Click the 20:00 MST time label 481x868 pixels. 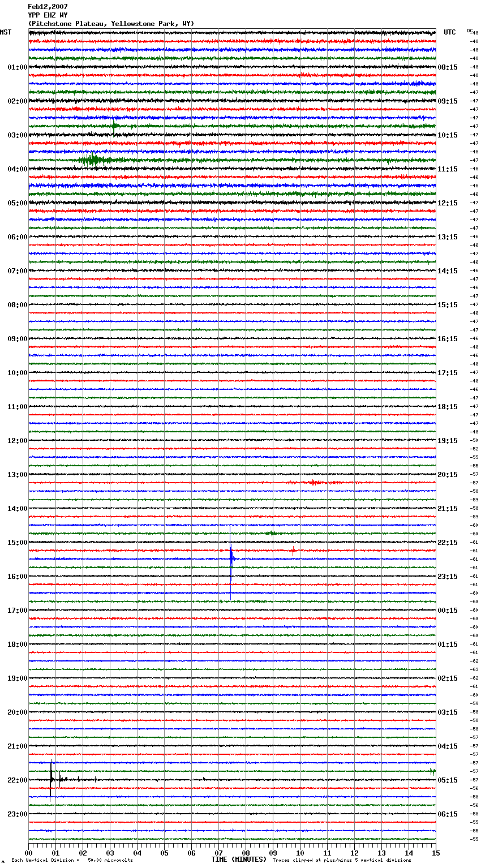click(x=18, y=712)
